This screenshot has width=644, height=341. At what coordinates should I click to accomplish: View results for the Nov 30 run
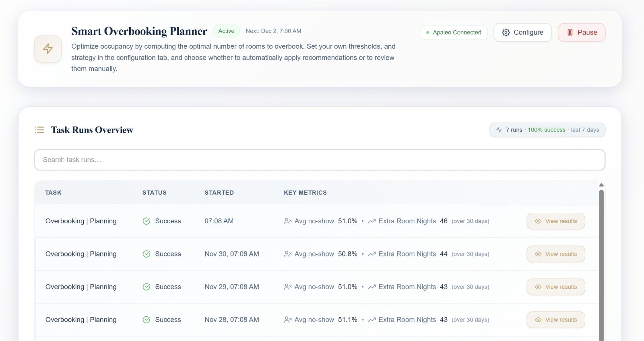555,254
